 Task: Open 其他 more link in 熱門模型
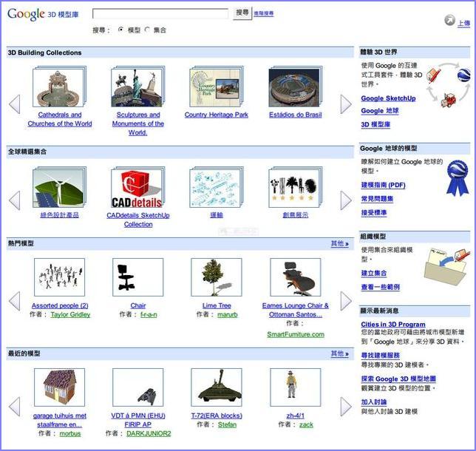pyautogui.click(x=340, y=243)
